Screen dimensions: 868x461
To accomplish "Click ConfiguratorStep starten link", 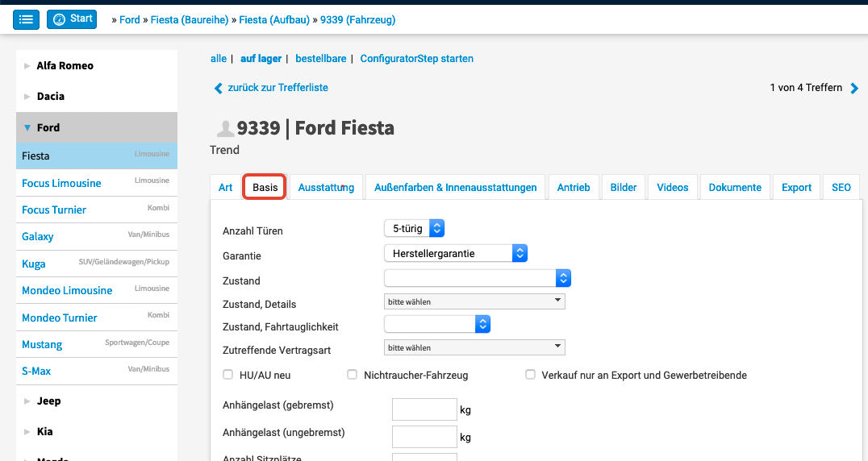I will pyautogui.click(x=416, y=59).
